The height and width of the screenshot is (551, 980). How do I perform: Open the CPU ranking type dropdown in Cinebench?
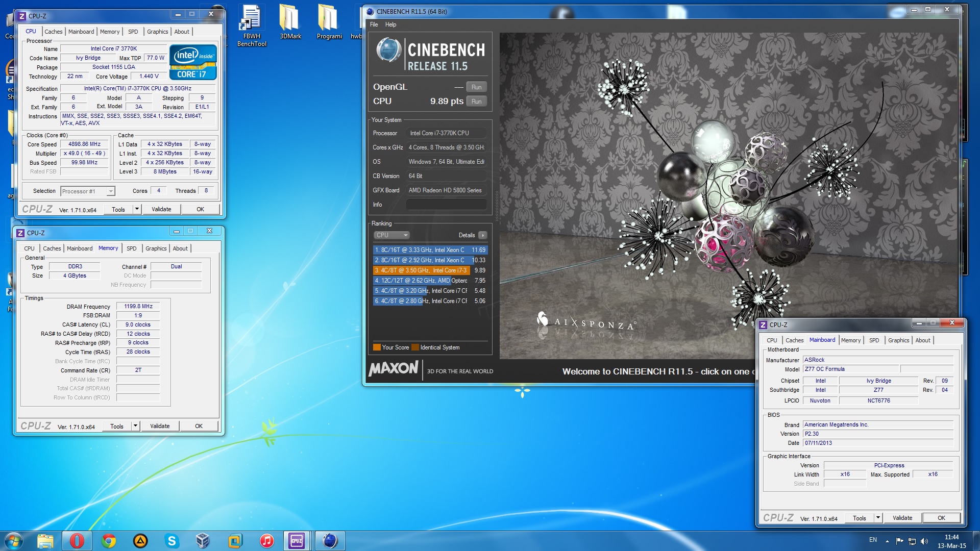pos(391,235)
